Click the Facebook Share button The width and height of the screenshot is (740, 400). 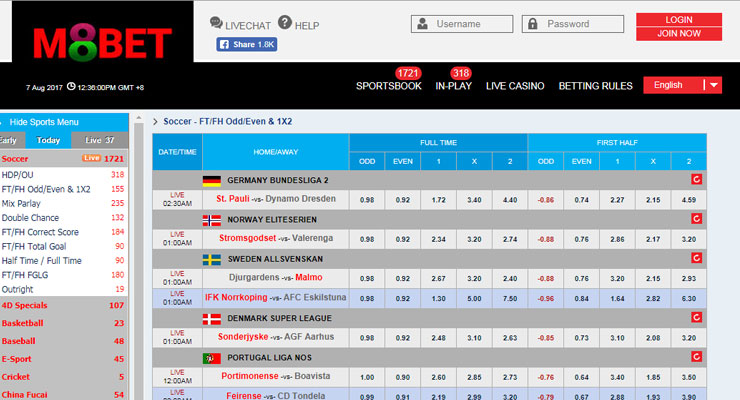point(247,45)
